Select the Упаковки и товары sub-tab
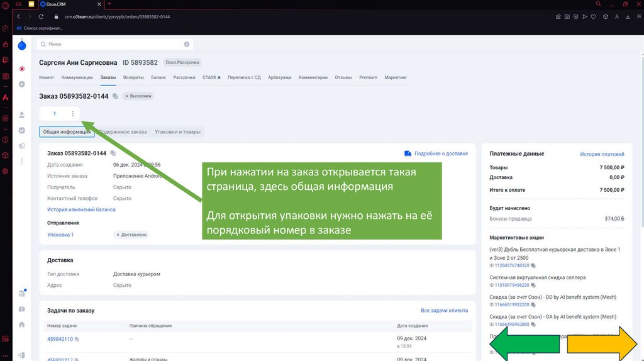This screenshot has width=644, height=361. coord(177,132)
